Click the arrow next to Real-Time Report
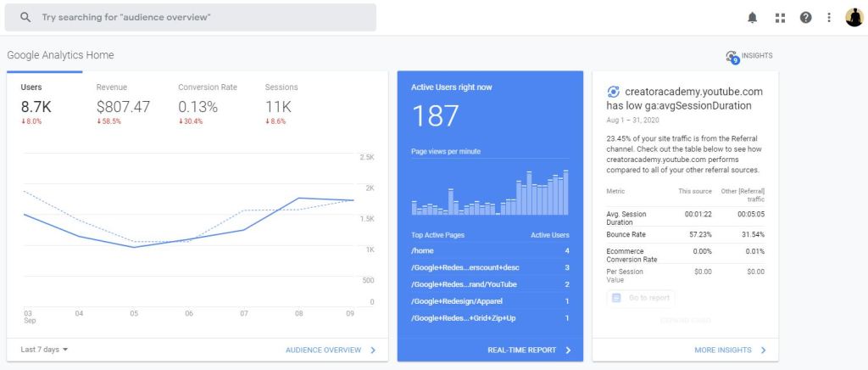Image resolution: width=868 pixels, height=370 pixels. click(568, 350)
